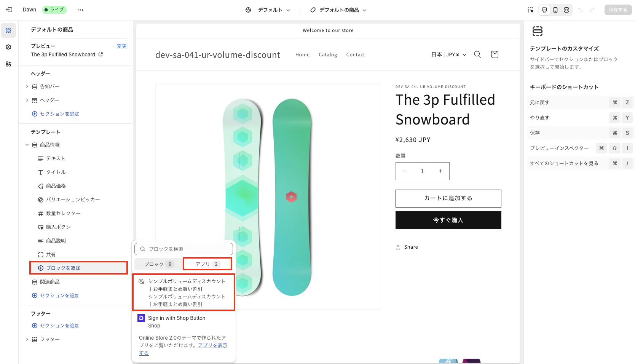Open the search icon in store preview

point(477,54)
